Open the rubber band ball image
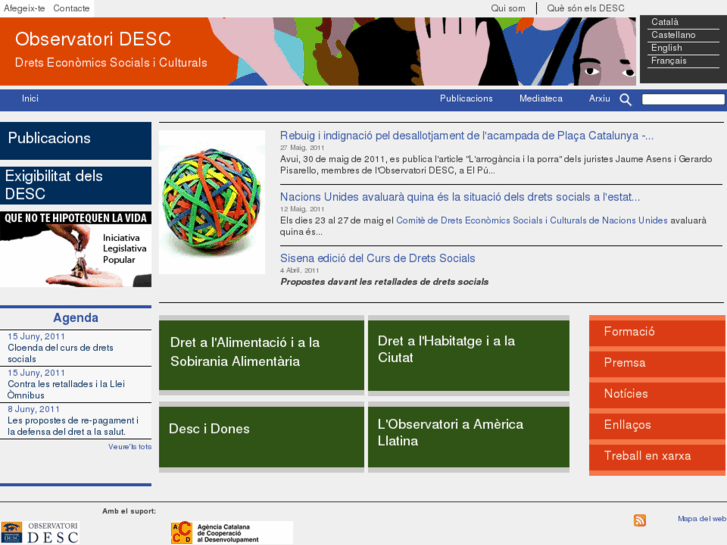Viewport: 727px width, 545px height. [x=212, y=202]
